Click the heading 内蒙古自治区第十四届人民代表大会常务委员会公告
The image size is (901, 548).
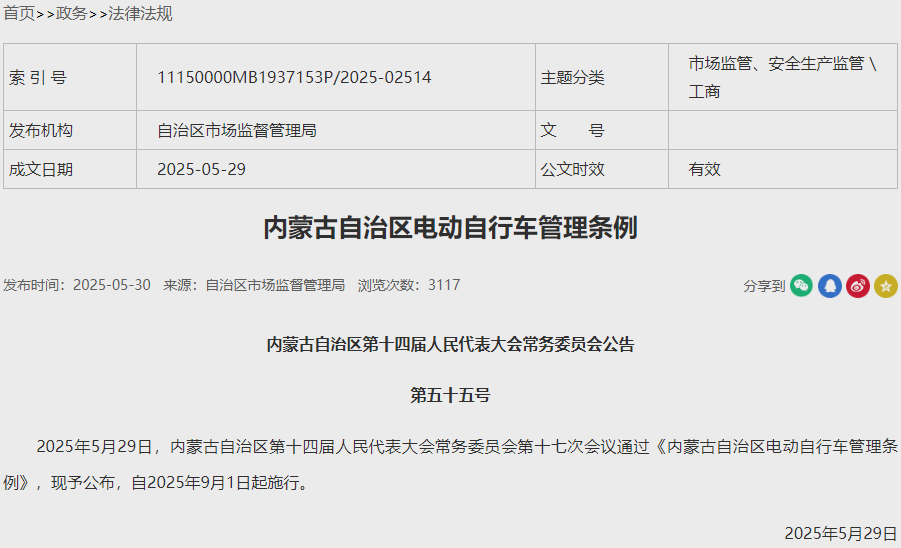(x=450, y=345)
